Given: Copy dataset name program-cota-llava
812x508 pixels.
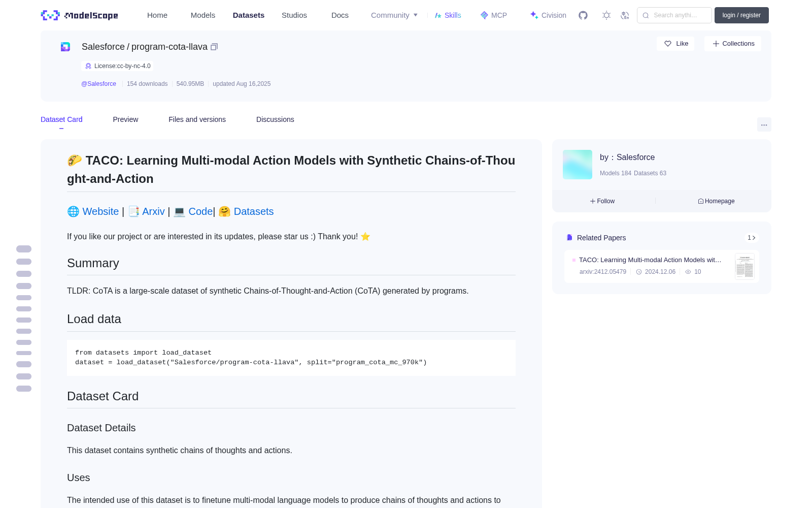Looking at the screenshot, I should [x=214, y=47].
